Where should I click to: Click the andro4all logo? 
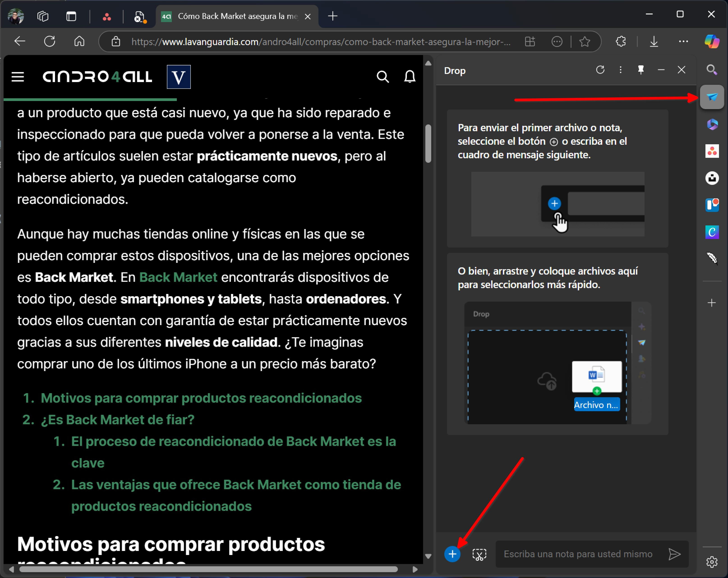tap(97, 77)
